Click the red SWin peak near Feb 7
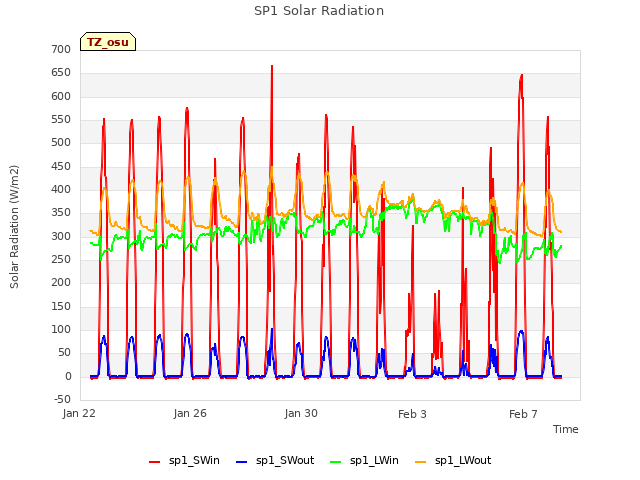 click(x=521, y=76)
